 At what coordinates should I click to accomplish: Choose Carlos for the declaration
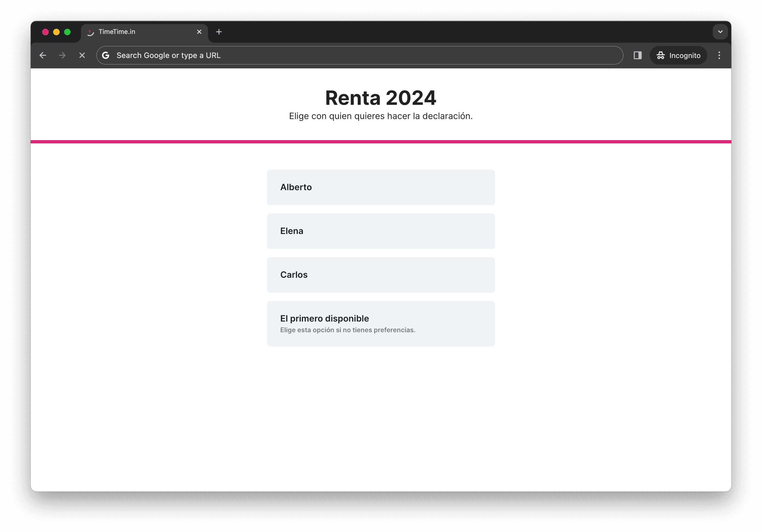[381, 275]
